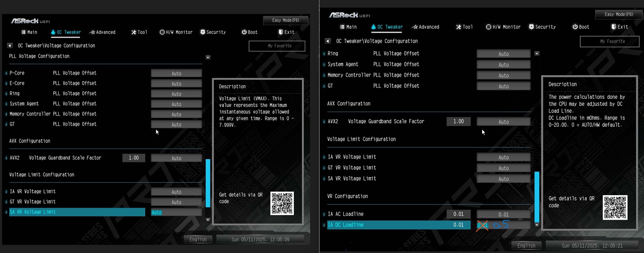Image resolution: width=644 pixels, height=253 pixels.
Task: Click scroll down arrow in right window list
Action: tap(537, 225)
